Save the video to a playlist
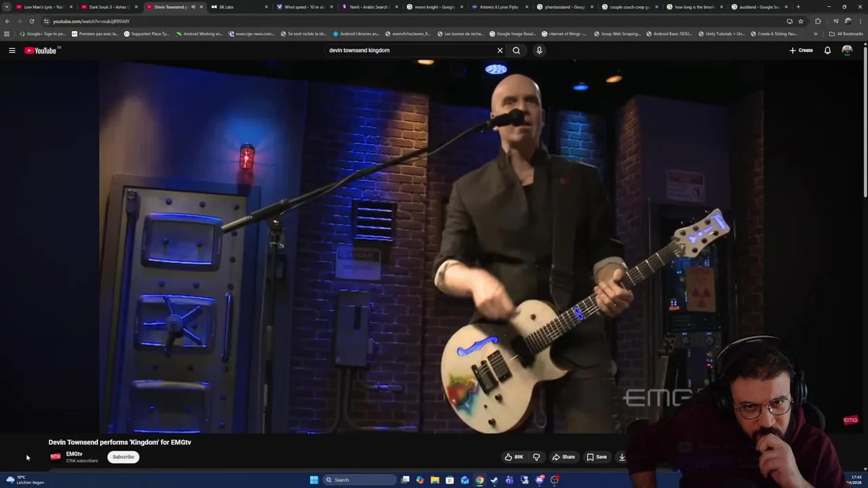 click(597, 457)
